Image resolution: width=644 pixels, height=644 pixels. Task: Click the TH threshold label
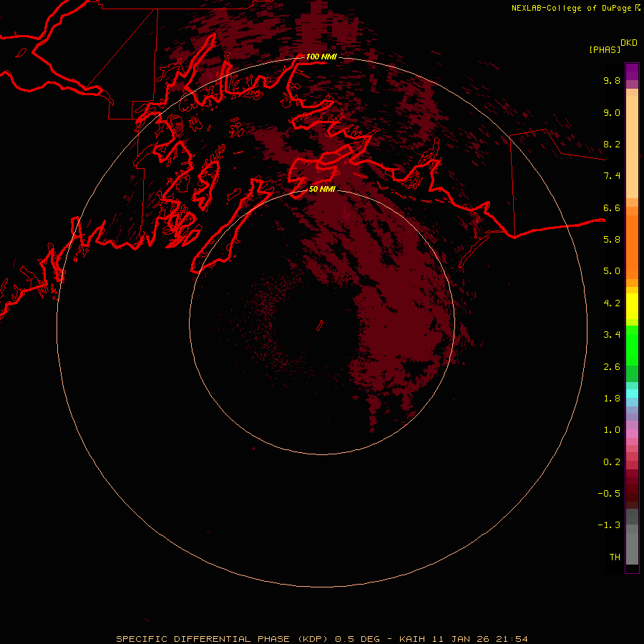pyautogui.click(x=615, y=557)
